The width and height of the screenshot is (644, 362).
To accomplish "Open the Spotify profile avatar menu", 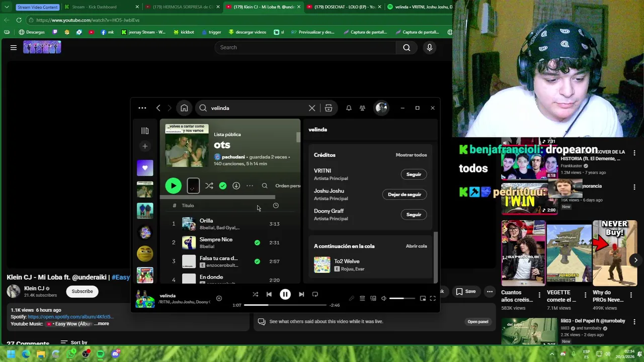I will 381,108.
